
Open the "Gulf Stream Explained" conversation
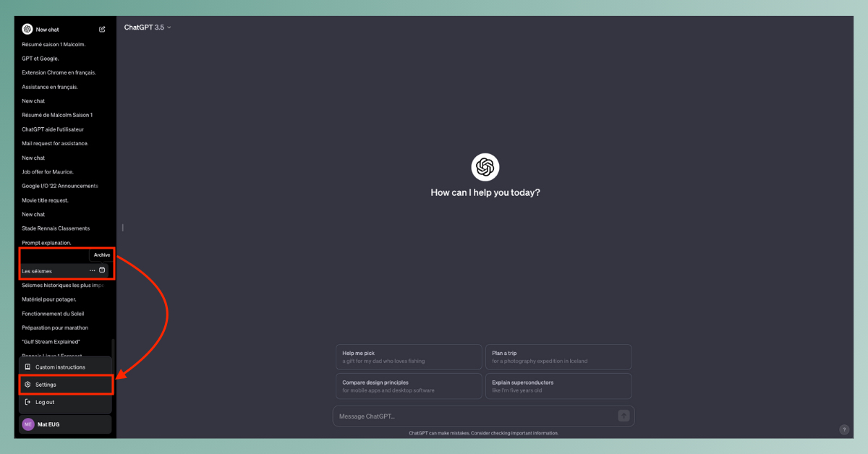51,342
